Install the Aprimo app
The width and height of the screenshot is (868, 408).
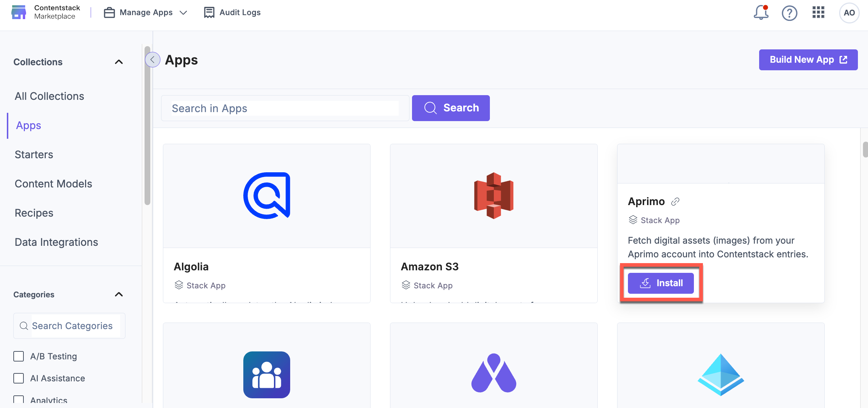661,283
